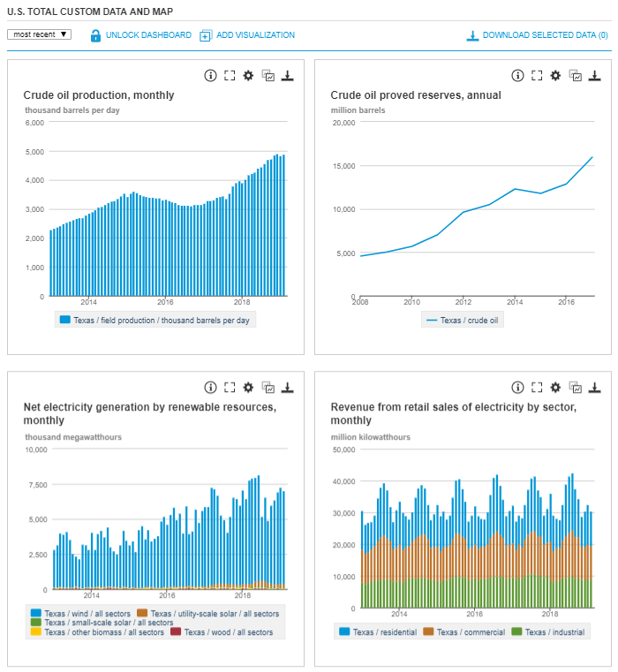This screenshot has width=618, height=672.
Task: Toggle Texas commercial legend swatch
Action: 428,631
